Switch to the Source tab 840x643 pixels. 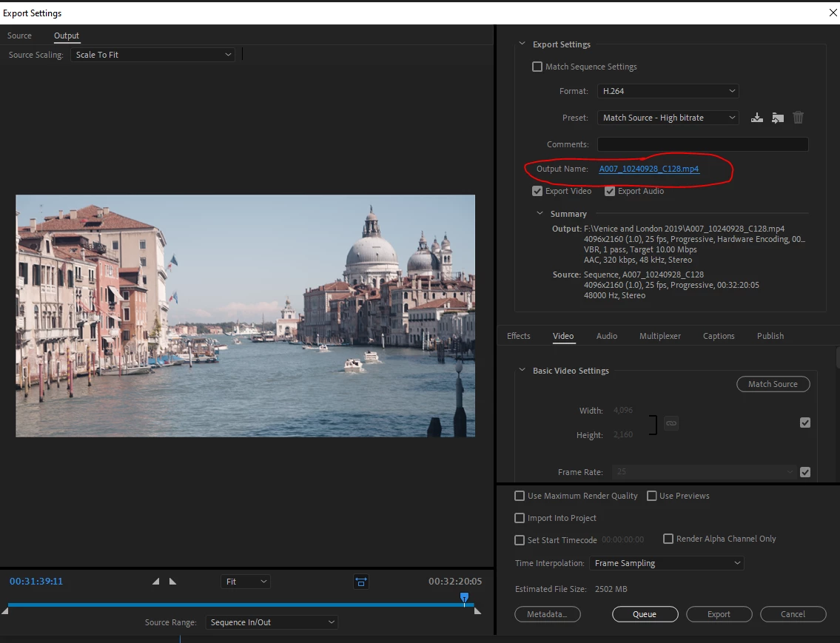[x=19, y=36]
